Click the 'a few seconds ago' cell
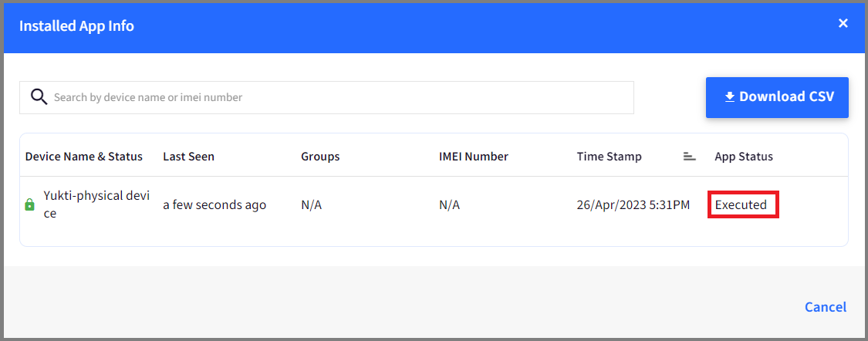868x341 pixels. 214,204
